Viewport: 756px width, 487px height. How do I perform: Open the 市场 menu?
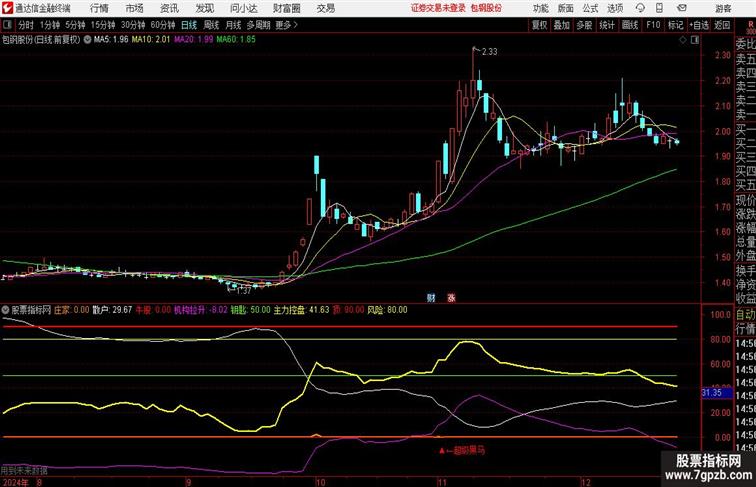(135, 8)
